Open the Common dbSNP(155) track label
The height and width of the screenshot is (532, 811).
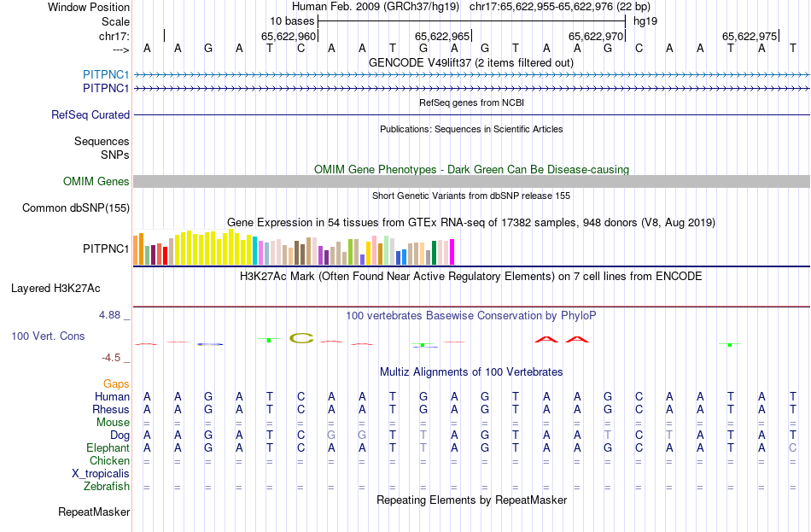point(76,208)
